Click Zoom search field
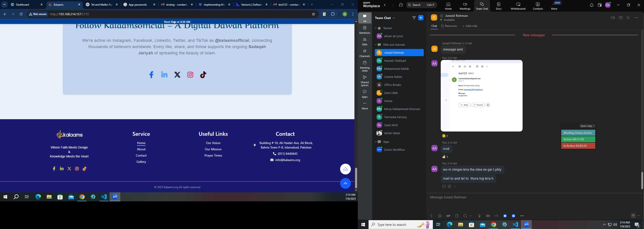The image size is (644, 229). pos(422,5)
